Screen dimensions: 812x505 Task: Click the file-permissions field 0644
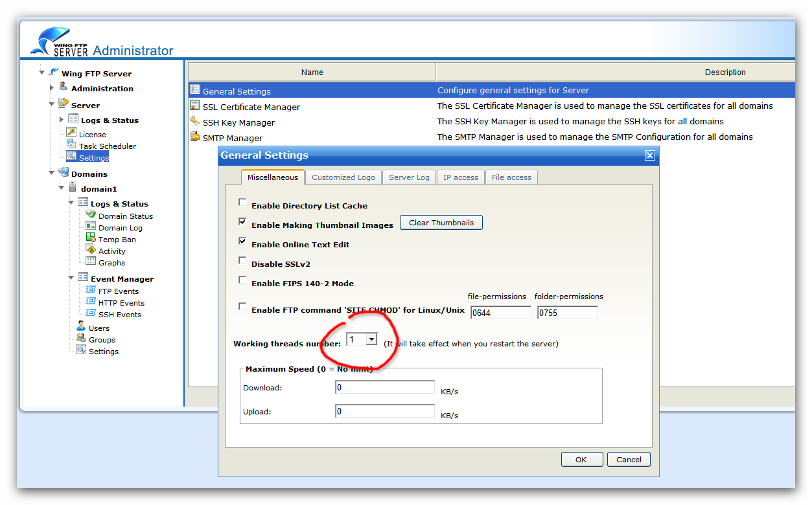tap(501, 313)
